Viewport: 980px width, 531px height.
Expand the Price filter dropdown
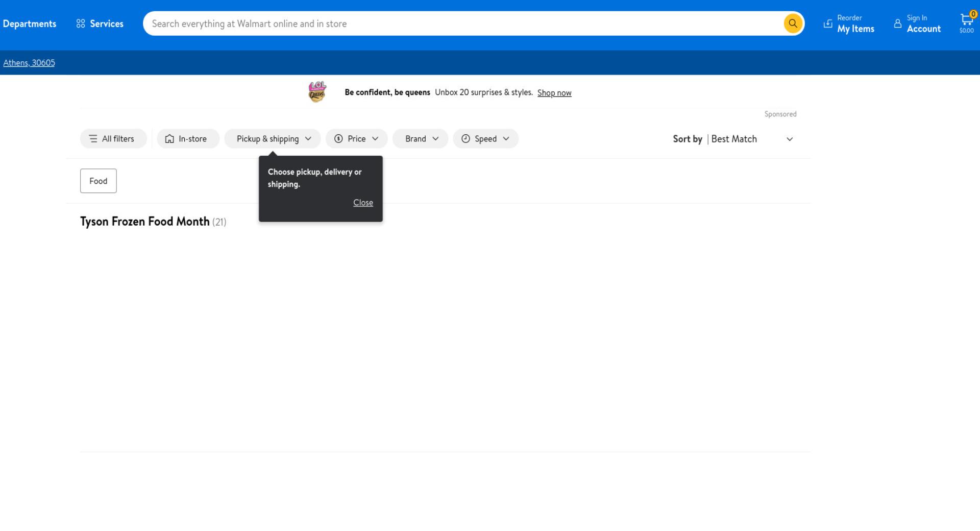356,139
